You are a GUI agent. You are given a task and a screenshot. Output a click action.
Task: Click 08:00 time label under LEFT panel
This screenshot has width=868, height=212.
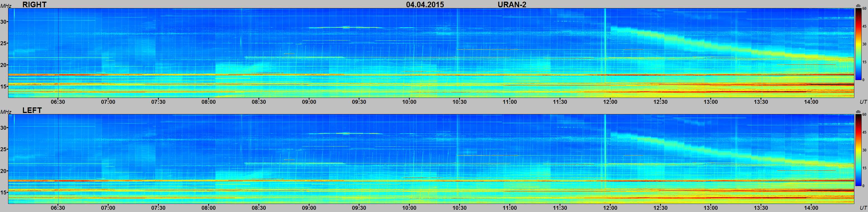tap(208, 208)
